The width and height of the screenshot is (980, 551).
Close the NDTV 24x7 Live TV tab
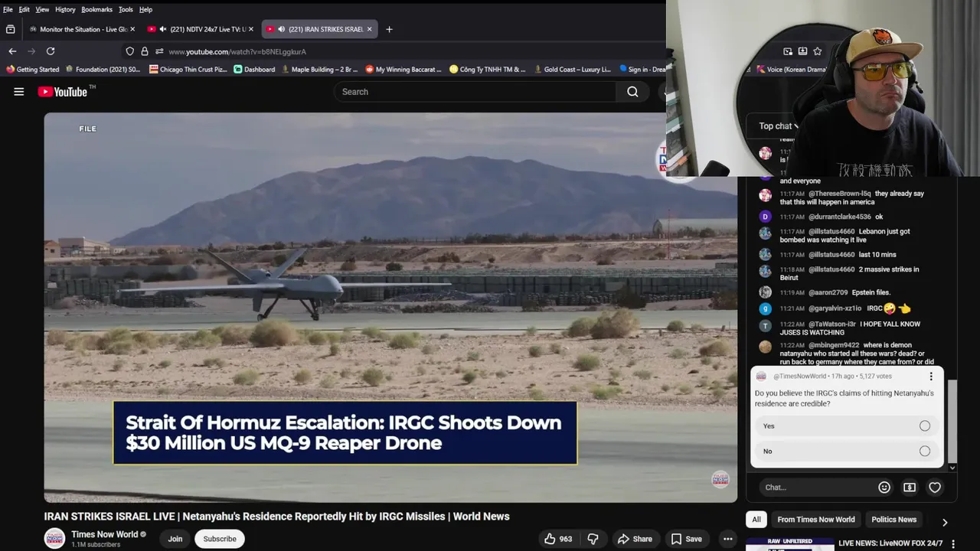coord(251,29)
